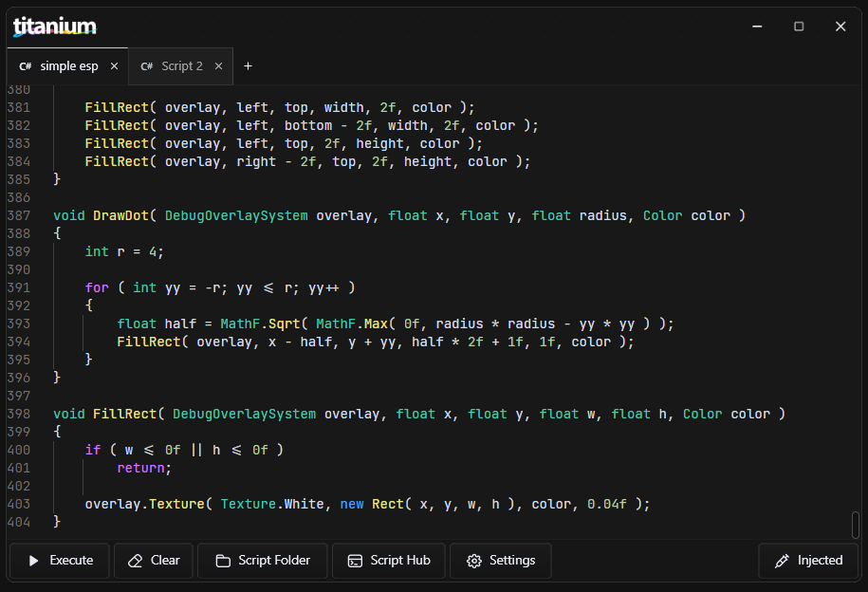Click line number 387 in gutter
The height and width of the screenshot is (592, 868).
[19, 215]
